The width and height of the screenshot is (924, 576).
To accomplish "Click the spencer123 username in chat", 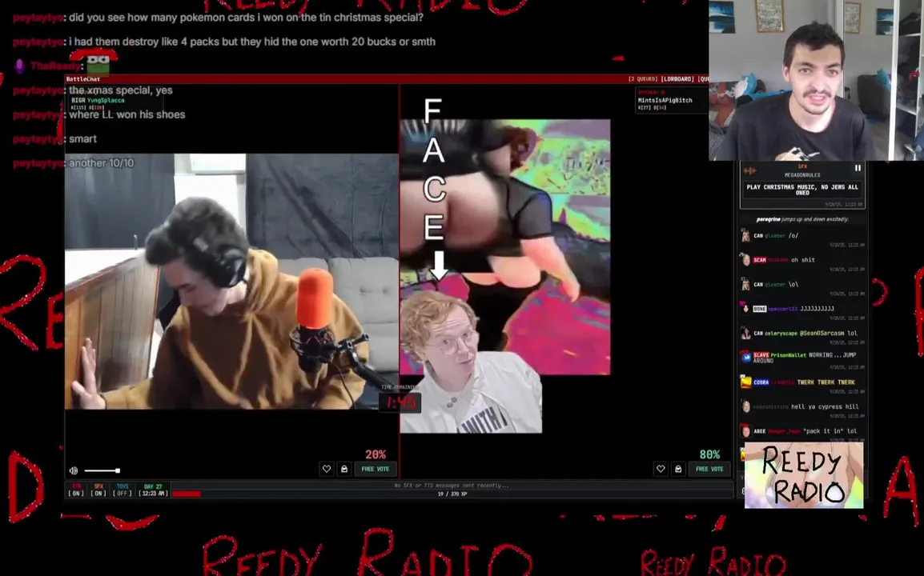I will (x=784, y=309).
